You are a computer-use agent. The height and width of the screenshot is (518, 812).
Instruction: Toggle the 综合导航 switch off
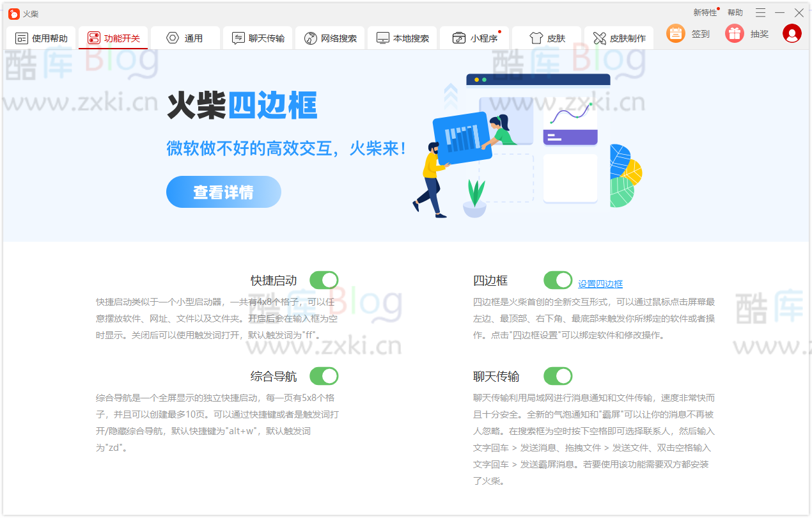324,376
